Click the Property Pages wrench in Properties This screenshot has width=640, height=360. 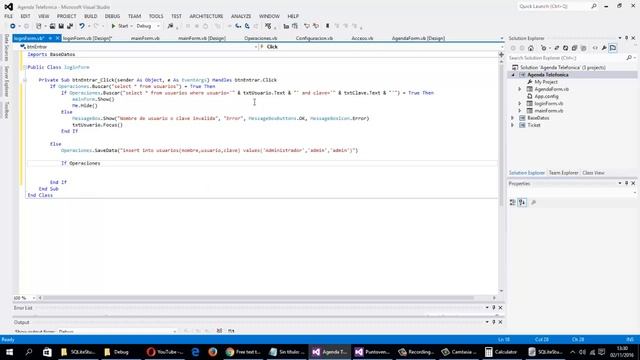533,202
